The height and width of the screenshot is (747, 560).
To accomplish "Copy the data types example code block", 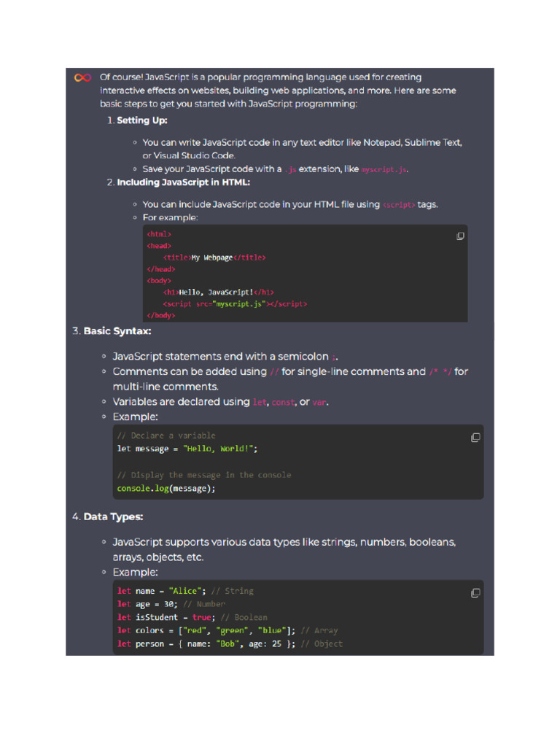I will (x=475, y=593).
